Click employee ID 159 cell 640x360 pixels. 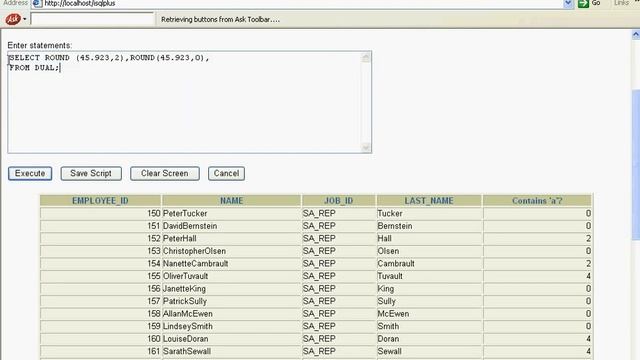(x=100, y=327)
